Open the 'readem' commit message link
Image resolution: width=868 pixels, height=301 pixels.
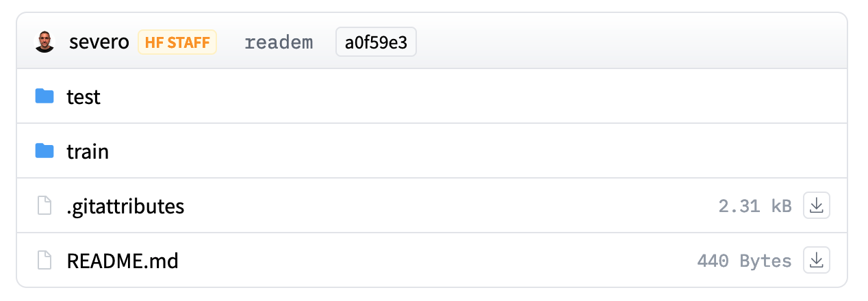tap(279, 42)
